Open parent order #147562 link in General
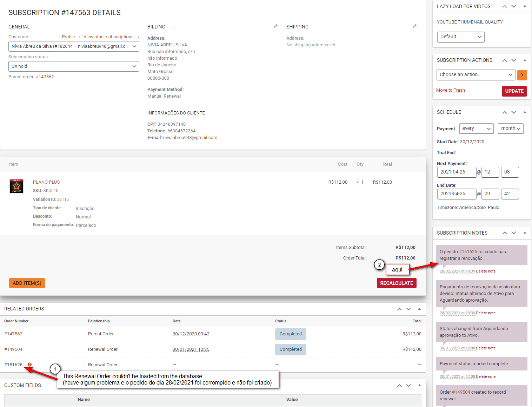532x407 pixels. 45,77
